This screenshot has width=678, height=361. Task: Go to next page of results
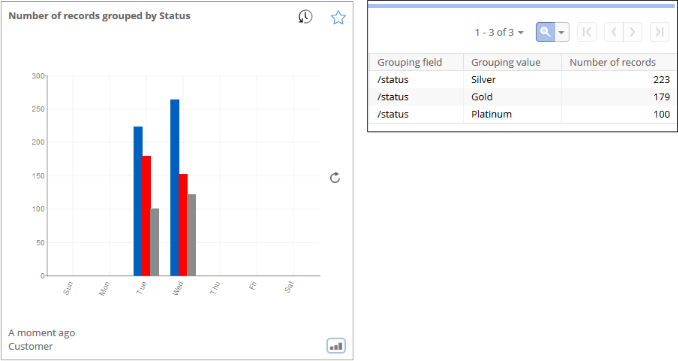tap(632, 32)
